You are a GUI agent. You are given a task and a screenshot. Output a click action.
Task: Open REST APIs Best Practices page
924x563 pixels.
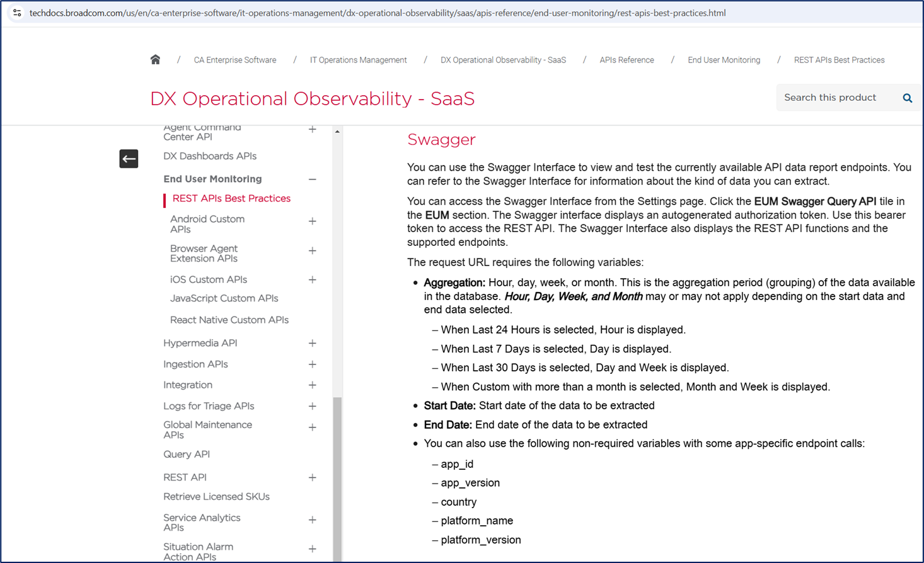coord(231,199)
